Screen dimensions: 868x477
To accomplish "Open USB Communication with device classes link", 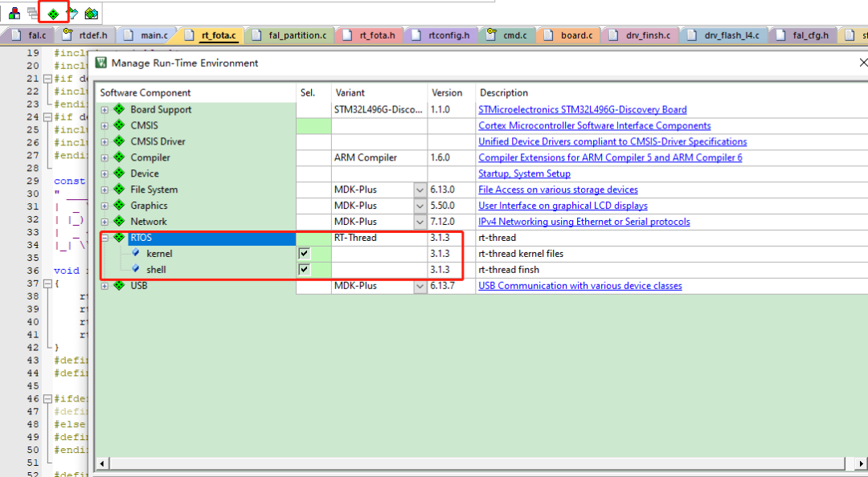I will pyautogui.click(x=580, y=286).
